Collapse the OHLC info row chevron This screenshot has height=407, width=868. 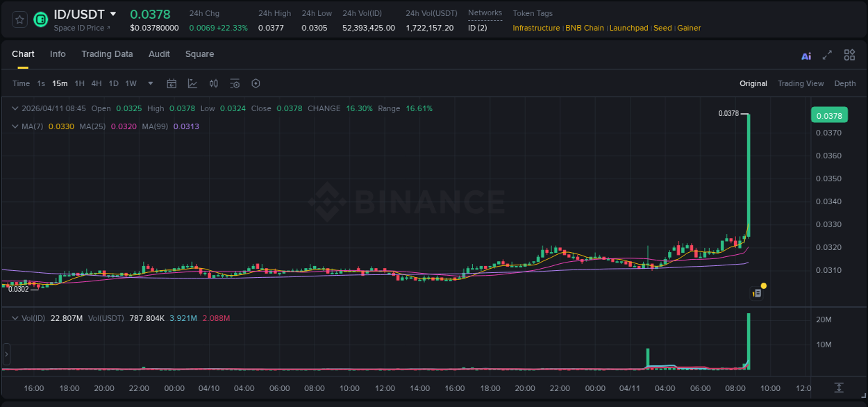[15, 108]
